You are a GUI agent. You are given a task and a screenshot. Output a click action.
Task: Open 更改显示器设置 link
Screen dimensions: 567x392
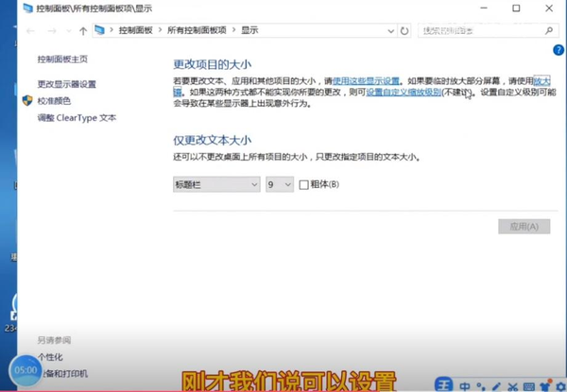[x=67, y=84]
